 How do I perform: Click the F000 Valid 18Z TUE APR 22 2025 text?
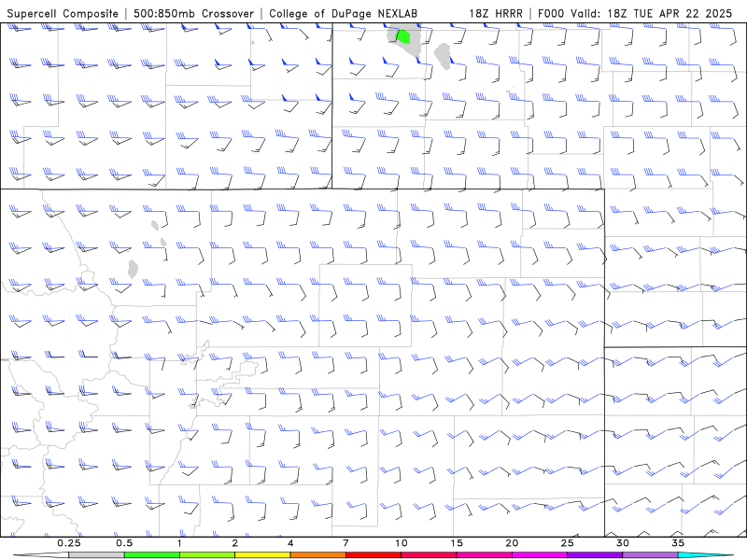click(x=635, y=13)
